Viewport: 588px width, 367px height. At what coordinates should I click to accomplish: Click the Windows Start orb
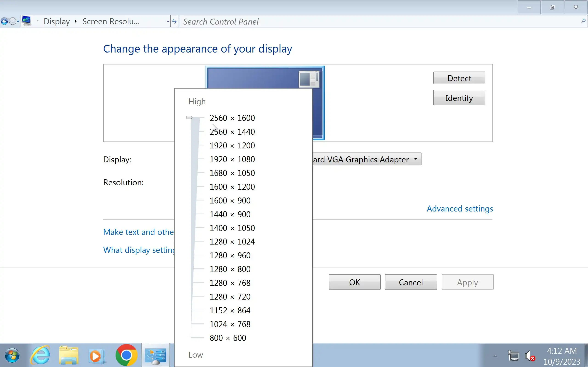pyautogui.click(x=12, y=356)
